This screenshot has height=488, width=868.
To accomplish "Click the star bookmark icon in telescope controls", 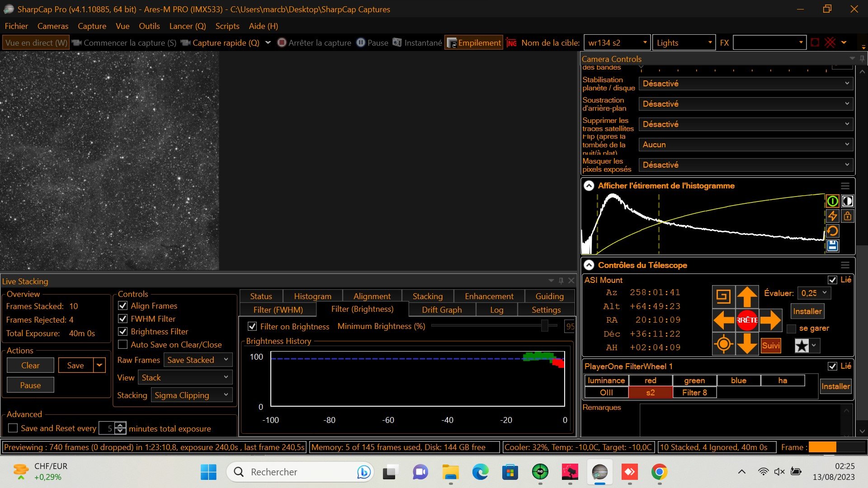I will 802,346.
